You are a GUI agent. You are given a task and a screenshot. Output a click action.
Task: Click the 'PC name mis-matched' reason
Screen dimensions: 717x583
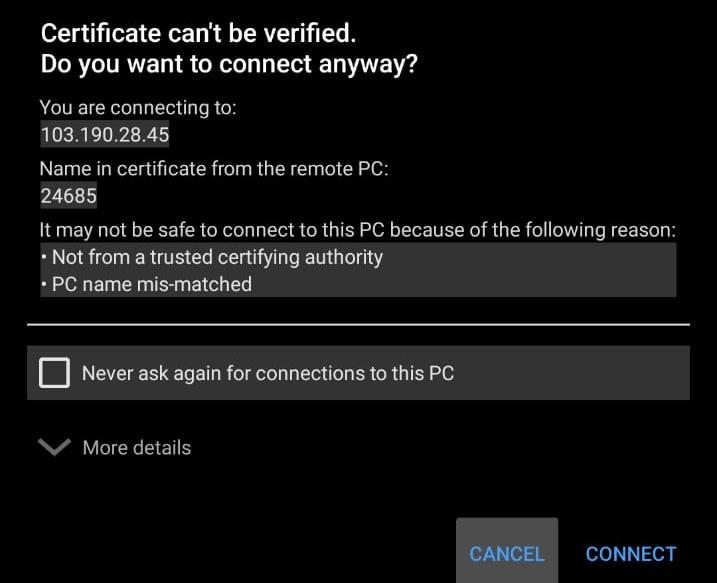pos(151,284)
